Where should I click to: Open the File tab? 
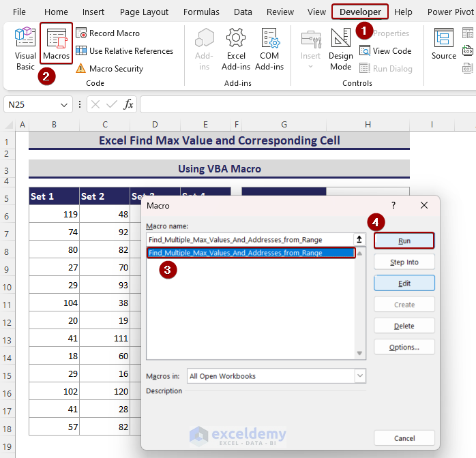tap(19, 12)
